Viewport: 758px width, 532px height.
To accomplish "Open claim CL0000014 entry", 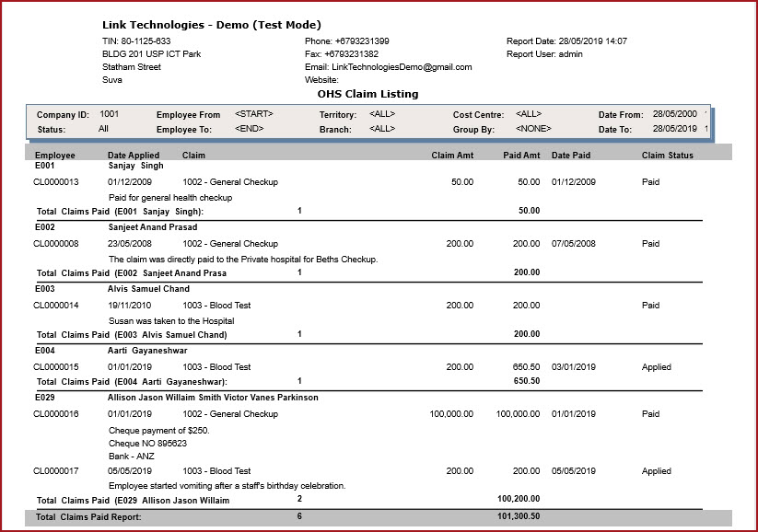I will click(x=56, y=306).
